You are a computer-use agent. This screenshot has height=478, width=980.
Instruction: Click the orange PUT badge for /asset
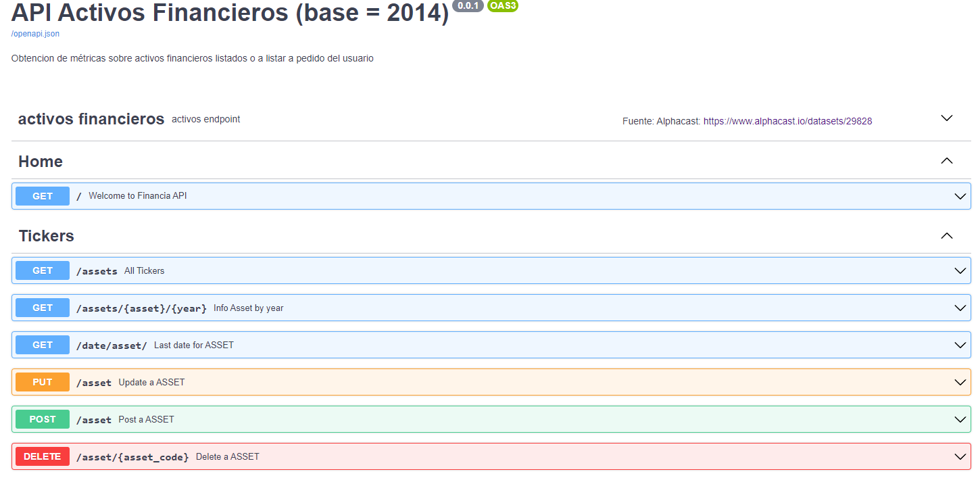click(x=42, y=382)
